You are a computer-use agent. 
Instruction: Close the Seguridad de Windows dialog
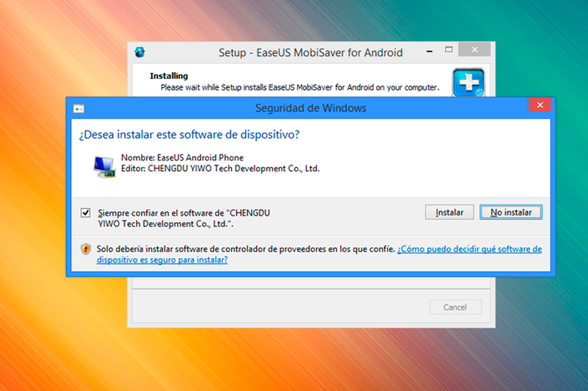(x=540, y=105)
